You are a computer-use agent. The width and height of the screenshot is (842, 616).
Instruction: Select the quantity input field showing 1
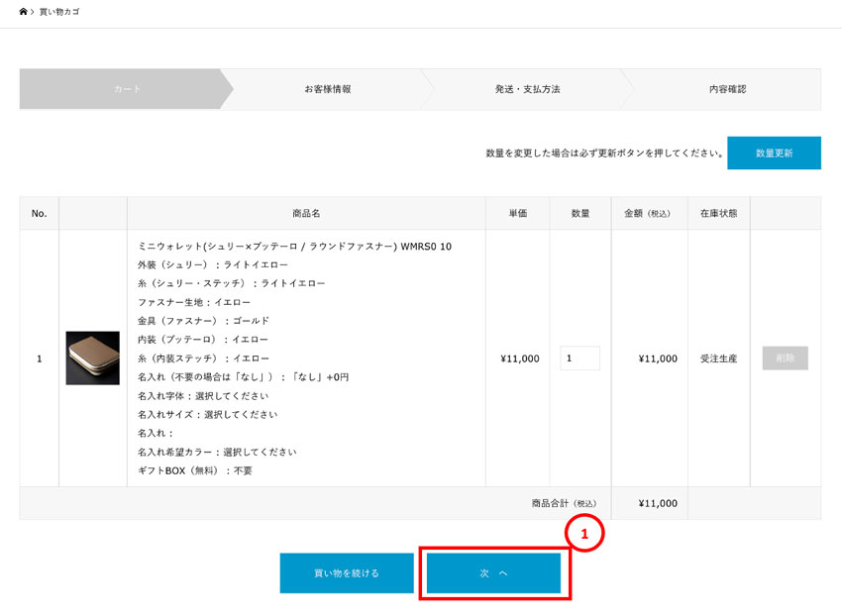pyautogui.click(x=579, y=358)
